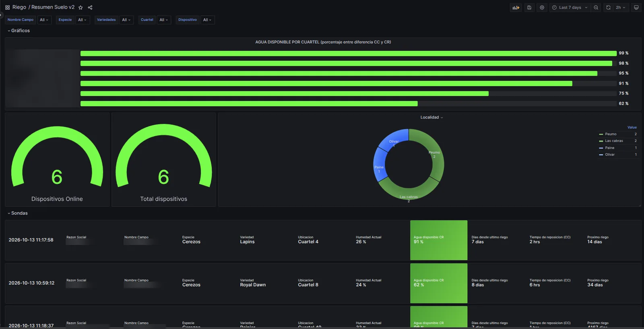Open dashboard settings gear icon
The image size is (644, 329).
click(x=542, y=8)
